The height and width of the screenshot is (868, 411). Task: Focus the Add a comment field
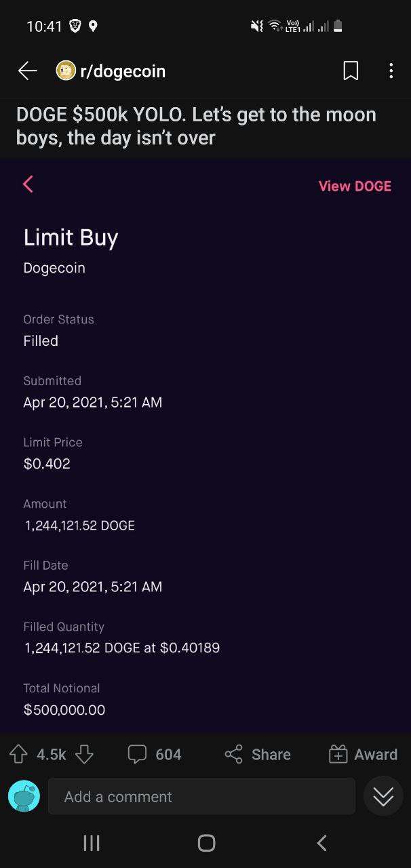201,796
